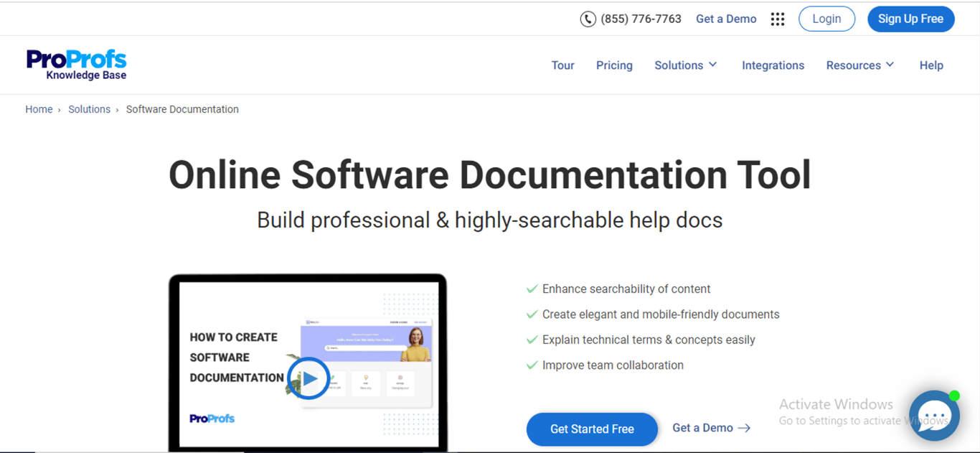Click the ProProfs logo inside the video
Image resolution: width=980 pixels, height=453 pixels.
pos(212,419)
